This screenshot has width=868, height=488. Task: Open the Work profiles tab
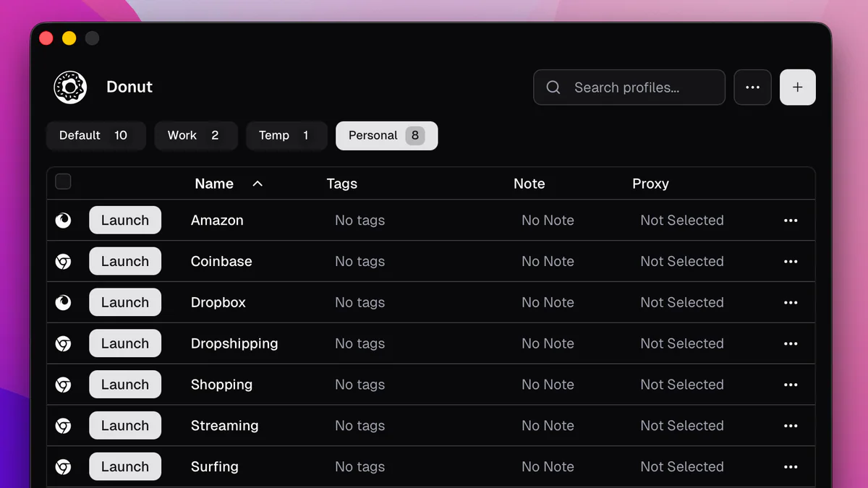(195, 135)
